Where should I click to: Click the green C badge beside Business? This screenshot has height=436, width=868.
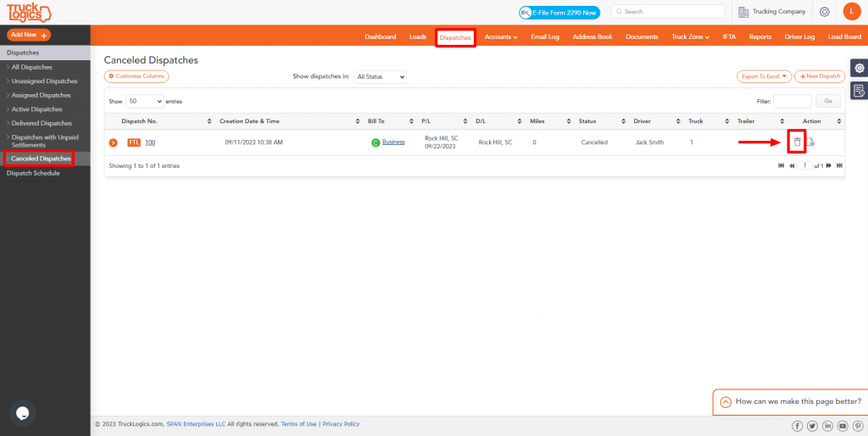coord(376,143)
